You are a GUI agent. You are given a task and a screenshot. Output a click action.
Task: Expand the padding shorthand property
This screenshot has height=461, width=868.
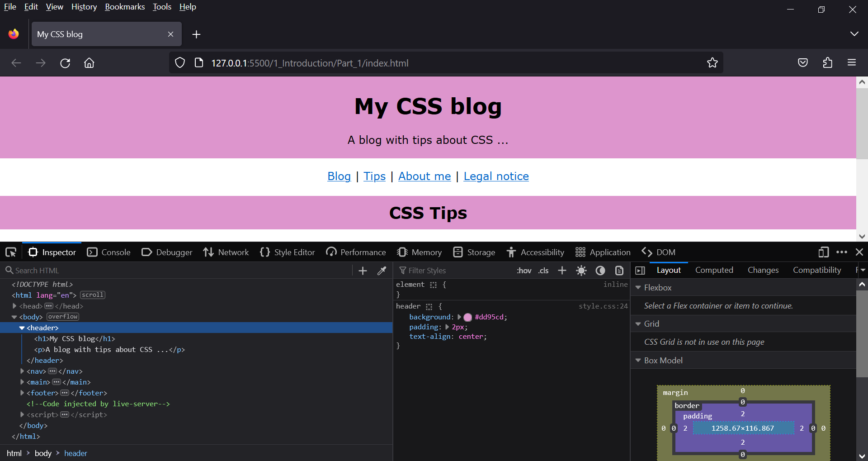447,327
